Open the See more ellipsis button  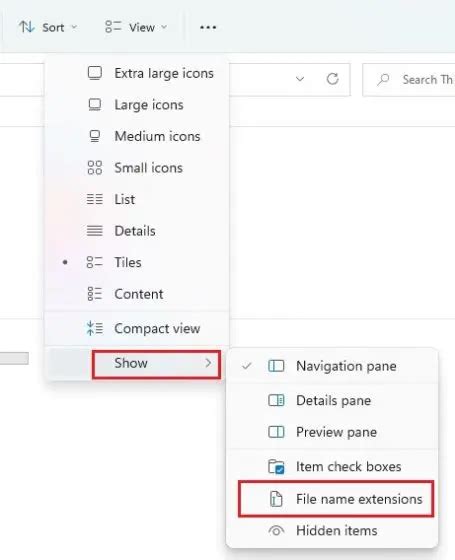point(208,27)
